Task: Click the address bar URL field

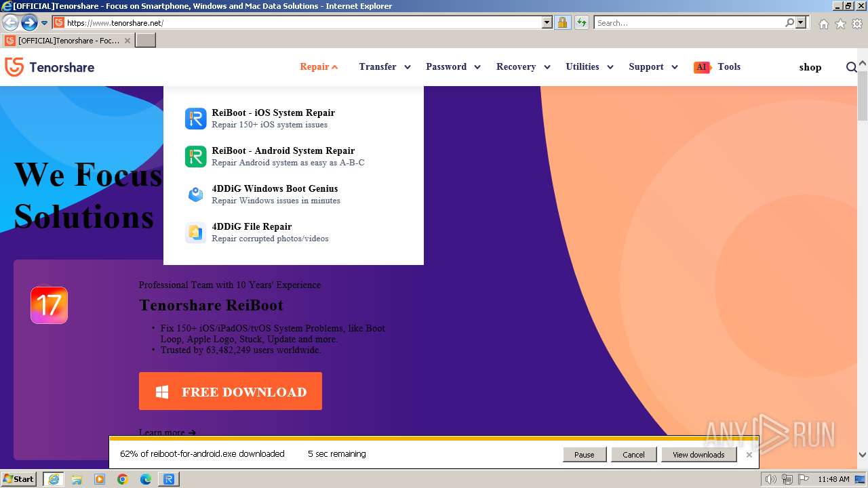Action: (303, 22)
